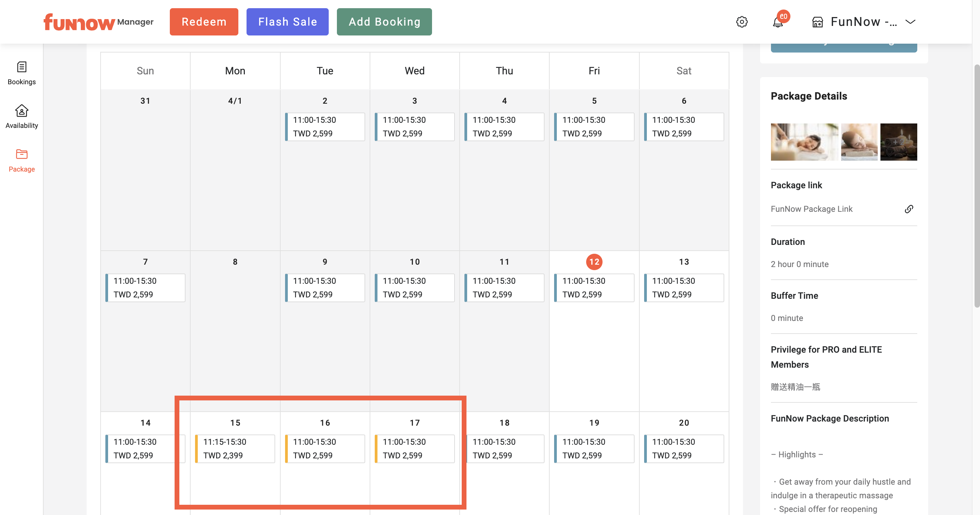Open the settings gear icon

(x=741, y=22)
